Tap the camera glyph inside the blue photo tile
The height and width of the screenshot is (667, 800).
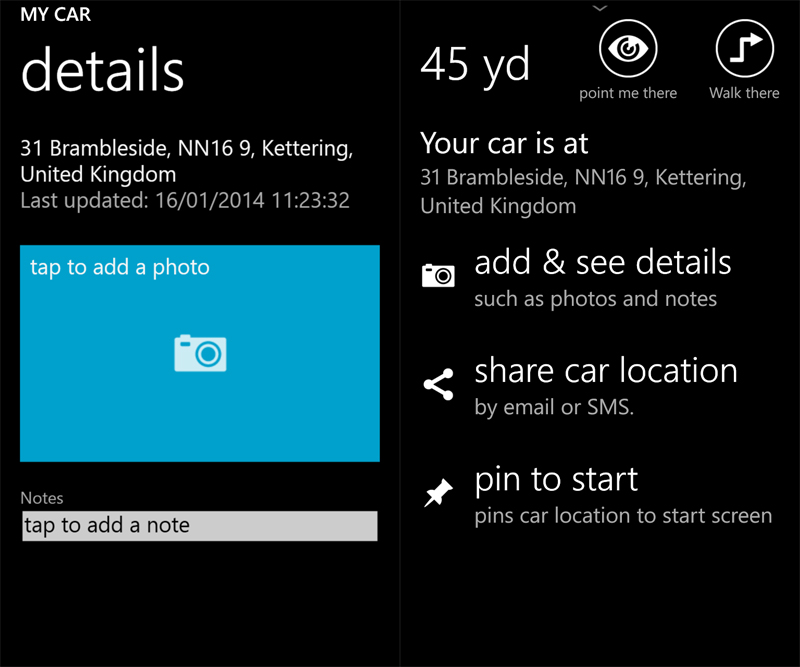pyautogui.click(x=200, y=353)
